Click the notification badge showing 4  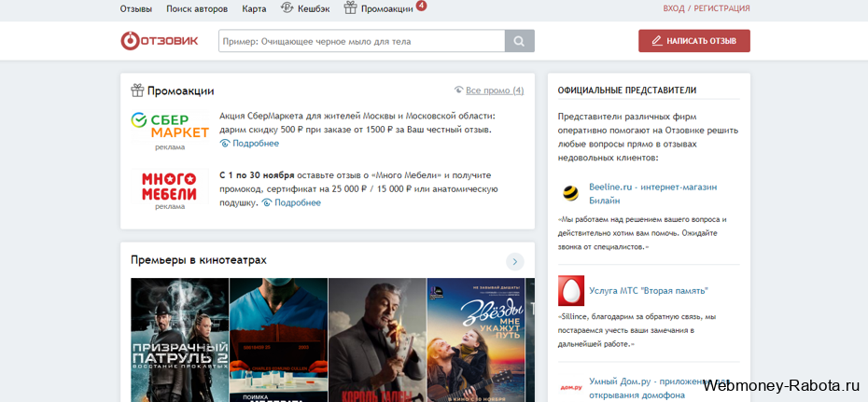click(421, 6)
